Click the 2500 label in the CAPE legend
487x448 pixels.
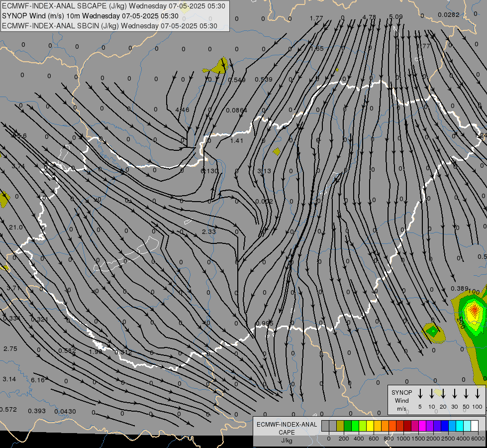pos(448,439)
